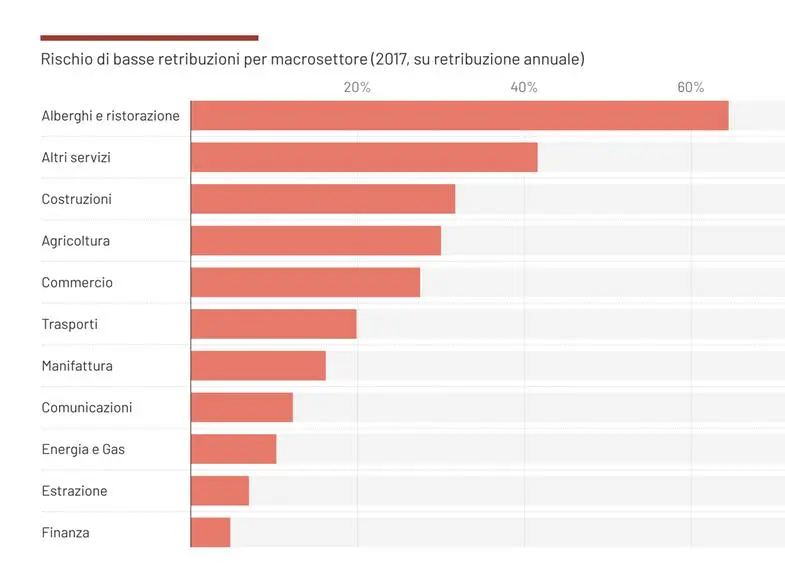
Task: Click the "Energia e Gas" category label
Action: coord(83,450)
